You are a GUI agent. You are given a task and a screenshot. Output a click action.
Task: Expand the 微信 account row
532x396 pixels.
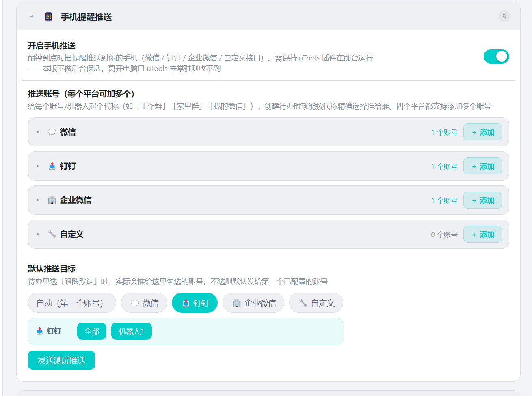[x=38, y=132]
